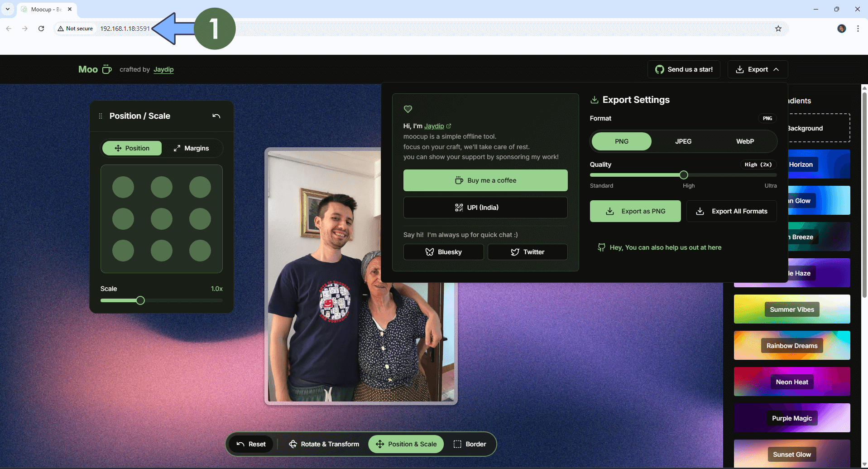The width and height of the screenshot is (868, 469).
Task: Click the Export as PNG button
Action: pyautogui.click(x=635, y=211)
